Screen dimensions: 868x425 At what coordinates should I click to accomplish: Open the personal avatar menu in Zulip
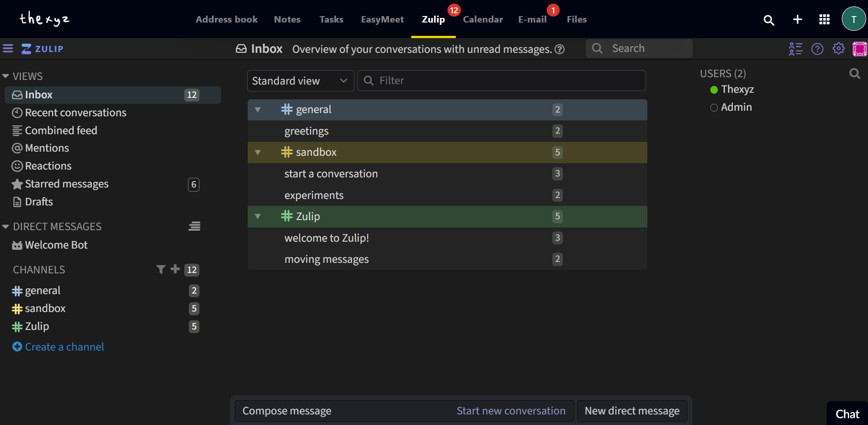(860, 48)
